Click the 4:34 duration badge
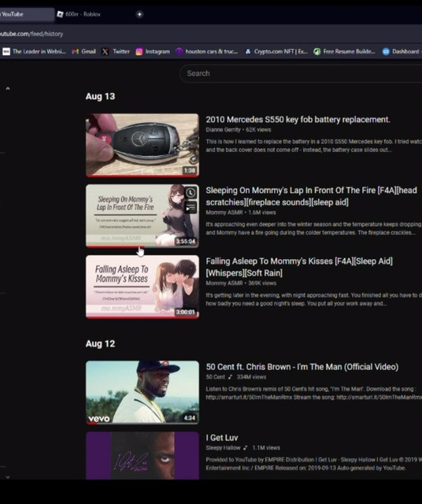 pyautogui.click(x=190, y=418)
